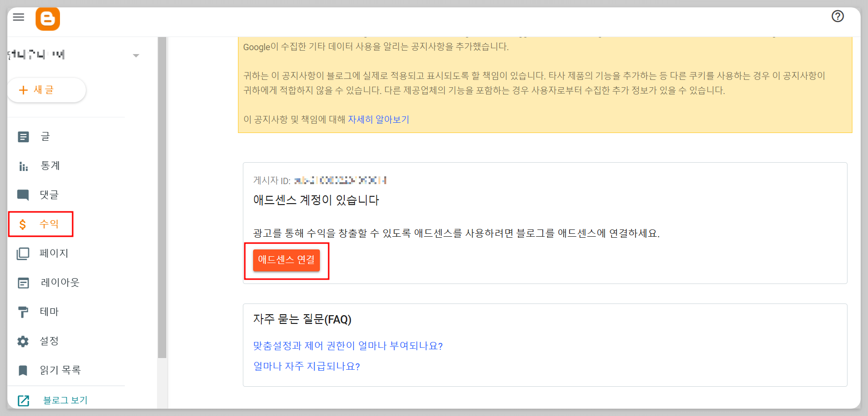Click the layout panel icon
Image resolution: width=868 pixels, height=416 pixels.
(23, 283)
